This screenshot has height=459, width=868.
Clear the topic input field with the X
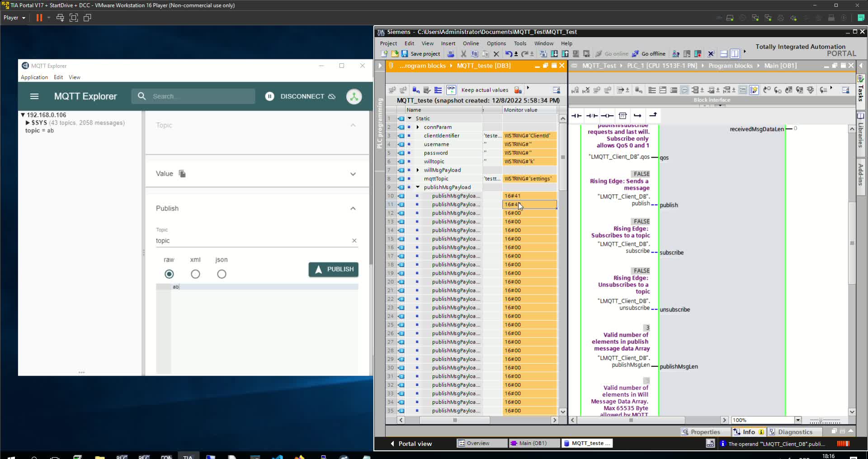(x=354, y=240)
